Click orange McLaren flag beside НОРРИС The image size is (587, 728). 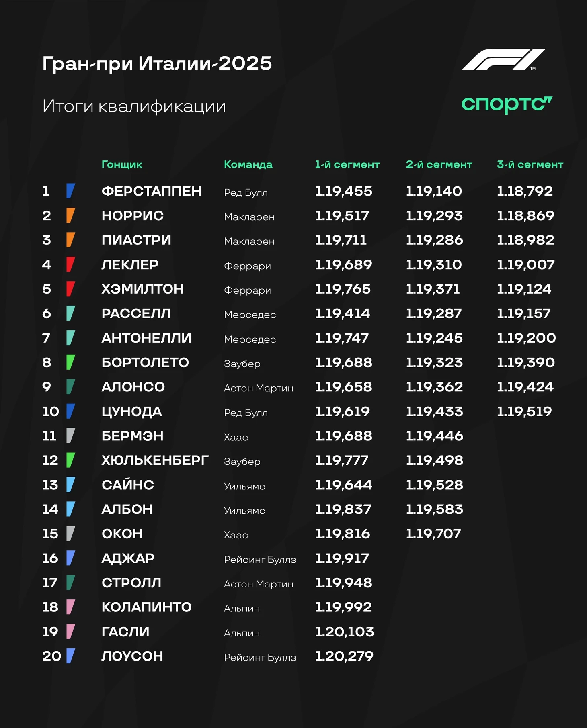click(71, 215)
